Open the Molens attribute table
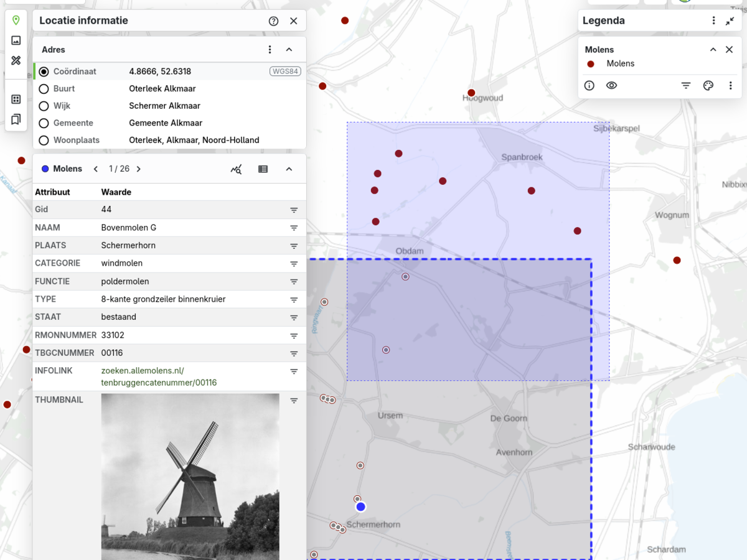Screen dimensions: 747x560 click(263, 169)
